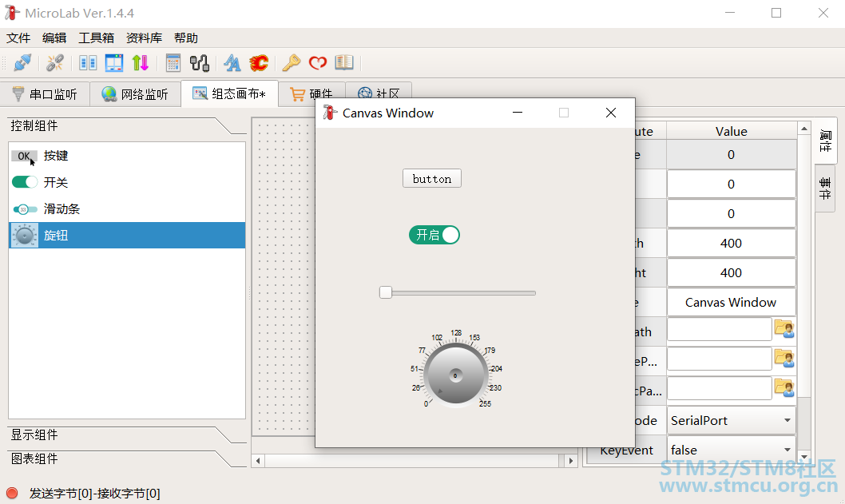845x504 pixels.
Task: Click the red heart toolbar icon
Action: [318, 63]
